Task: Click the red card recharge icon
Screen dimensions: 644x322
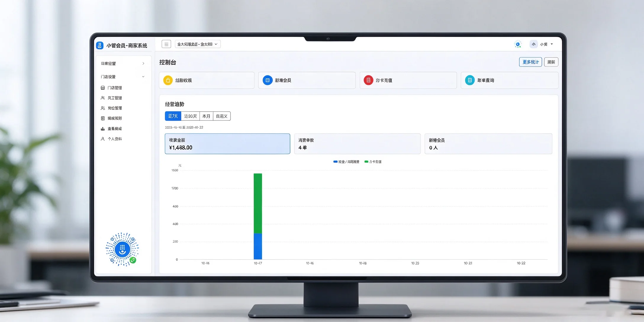Action: click(x=368, y=80)
